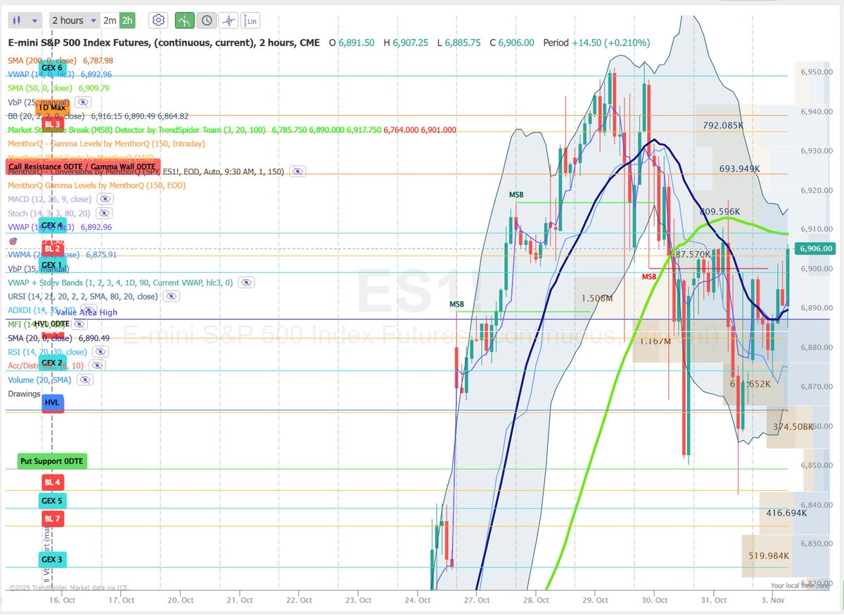Click the VWMA indicator label
The width and height of the screenshot is (844, 616).
(x=45, y=255)
